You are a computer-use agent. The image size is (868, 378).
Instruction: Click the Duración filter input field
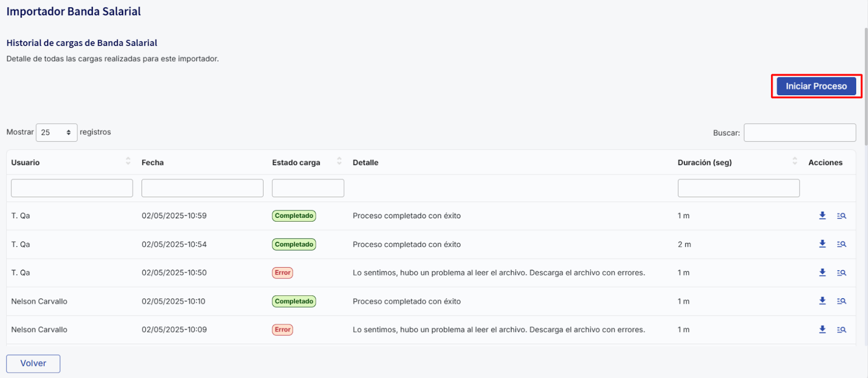click(738, 188)
